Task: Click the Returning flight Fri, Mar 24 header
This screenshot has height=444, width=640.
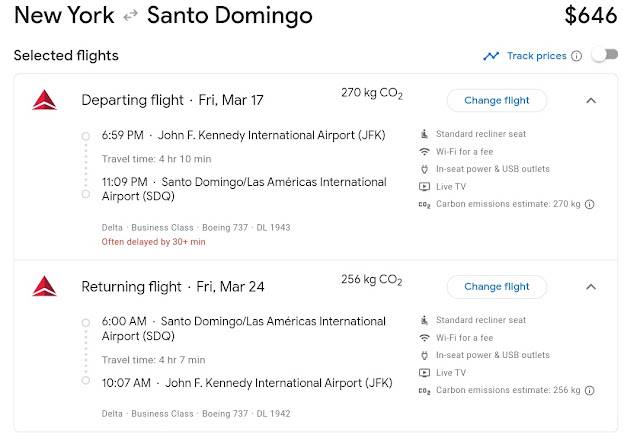Action: (173, 287)
